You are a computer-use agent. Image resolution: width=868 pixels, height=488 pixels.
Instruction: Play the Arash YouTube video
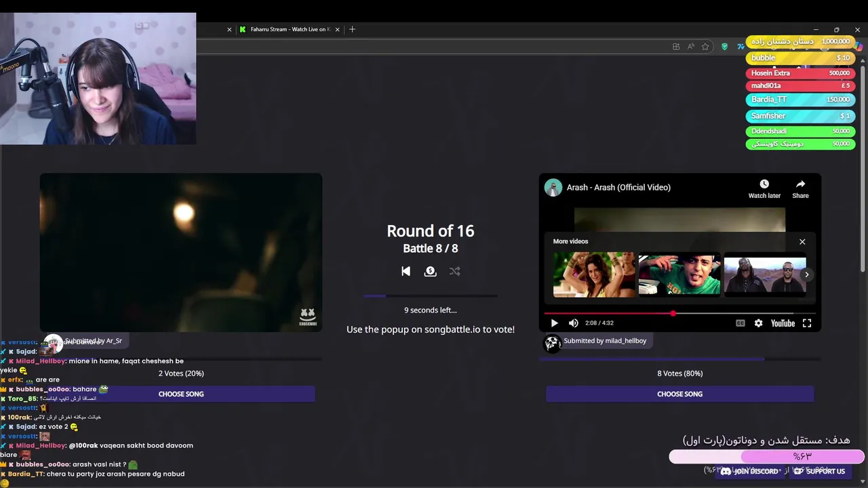point(554,323)
